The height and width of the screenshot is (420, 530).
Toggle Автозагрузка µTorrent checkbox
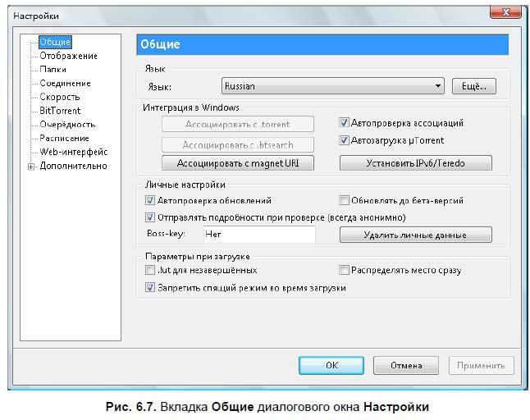click(x=344, y=140)
